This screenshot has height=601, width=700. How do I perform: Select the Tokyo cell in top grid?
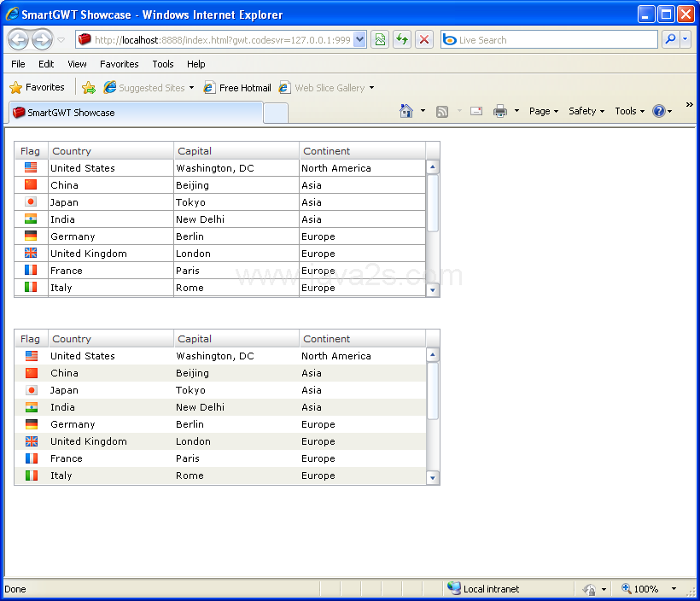tap(236, 202)
